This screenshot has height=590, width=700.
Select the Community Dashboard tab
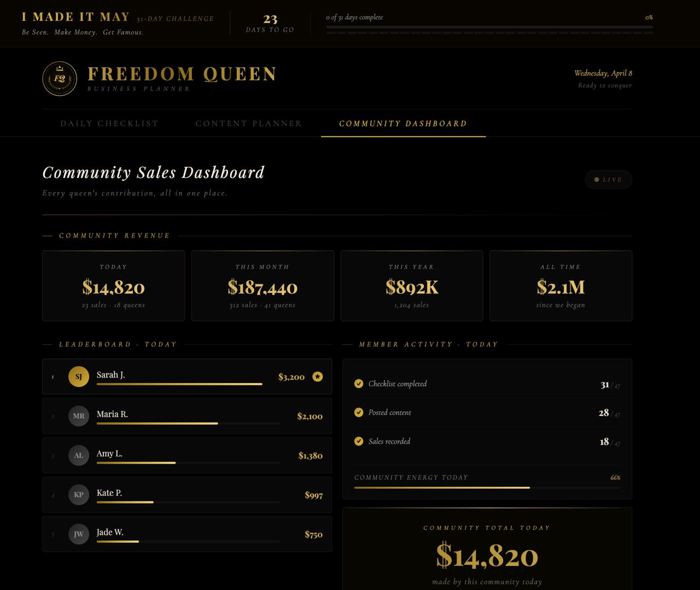click(x=403, y=124)
